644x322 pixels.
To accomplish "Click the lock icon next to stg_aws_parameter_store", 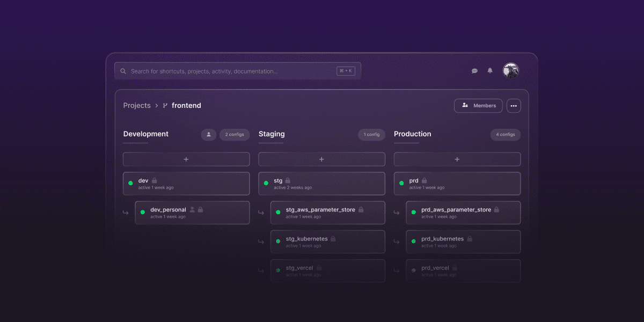I will click(x=361, y=210).
